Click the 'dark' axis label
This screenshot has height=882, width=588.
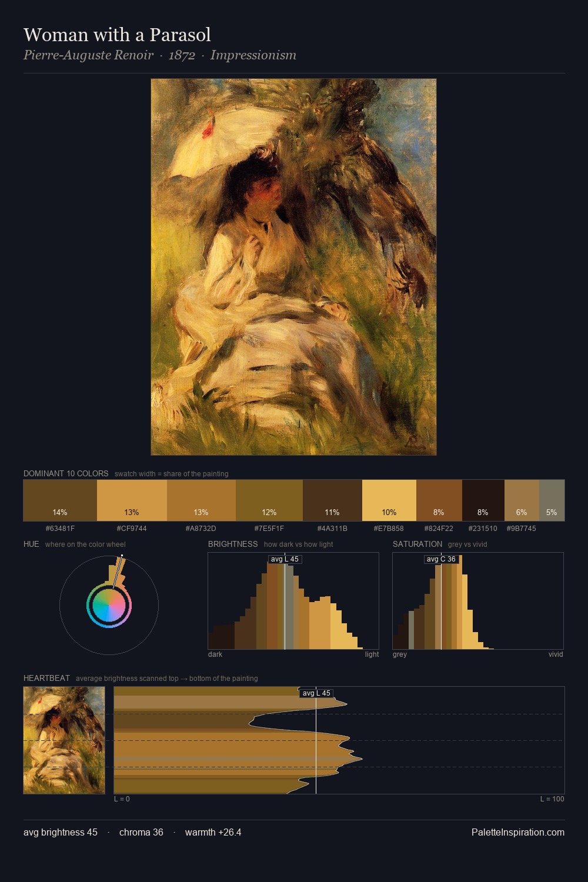215,654
